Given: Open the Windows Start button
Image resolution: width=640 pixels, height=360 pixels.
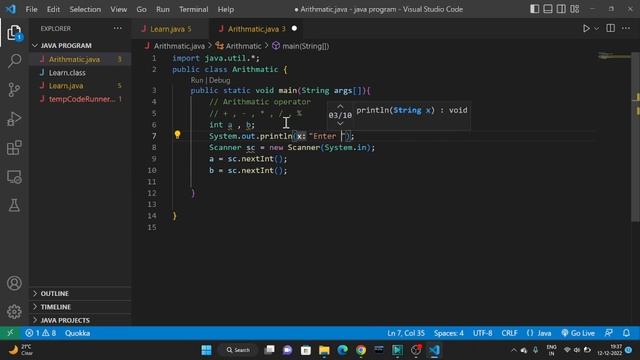Looking at the screenshot, I should pyautogui.click(x=207, y=350).
